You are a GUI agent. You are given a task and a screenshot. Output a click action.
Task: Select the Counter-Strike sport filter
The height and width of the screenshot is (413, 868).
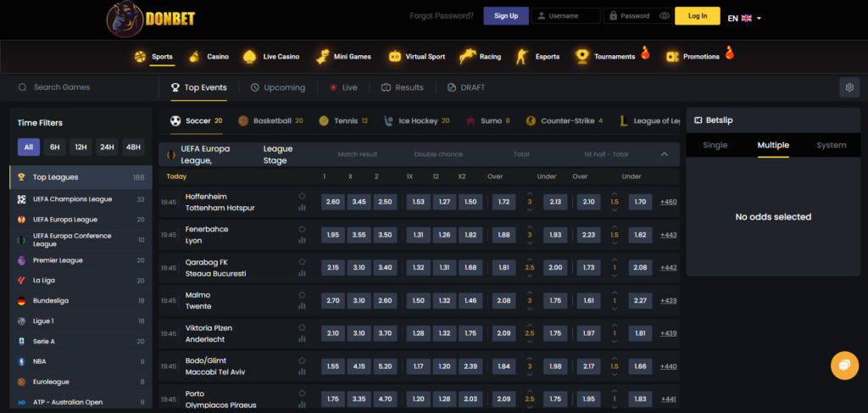[564, 120]
